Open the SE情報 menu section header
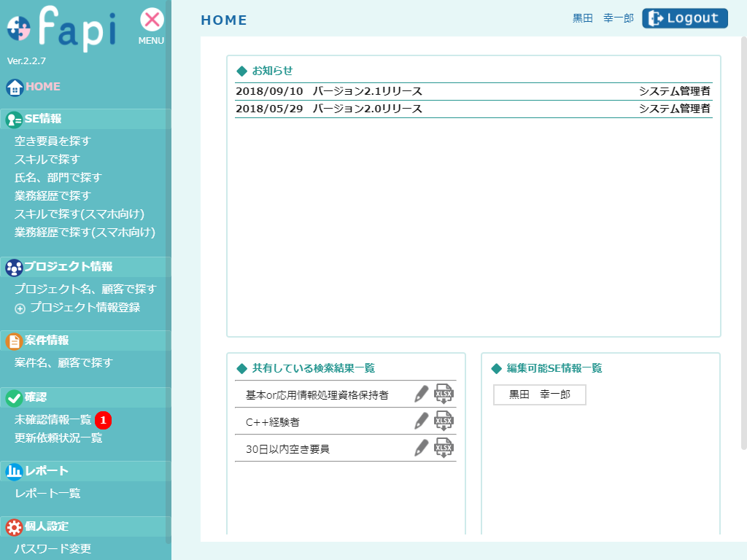747x560 pixels. coord(42,119)
